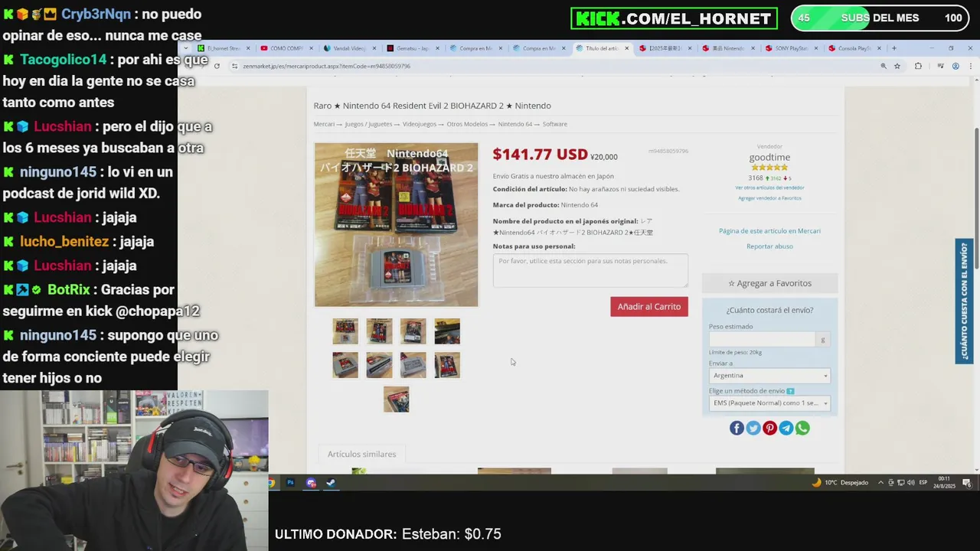Reload the Zenmarket page
The height and width of the screenshot is (551, 980).
[217, 67]
